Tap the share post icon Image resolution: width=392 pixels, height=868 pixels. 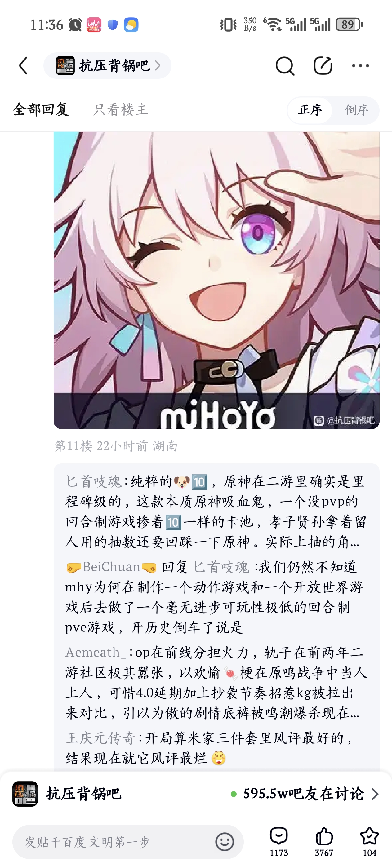(323, 66)
